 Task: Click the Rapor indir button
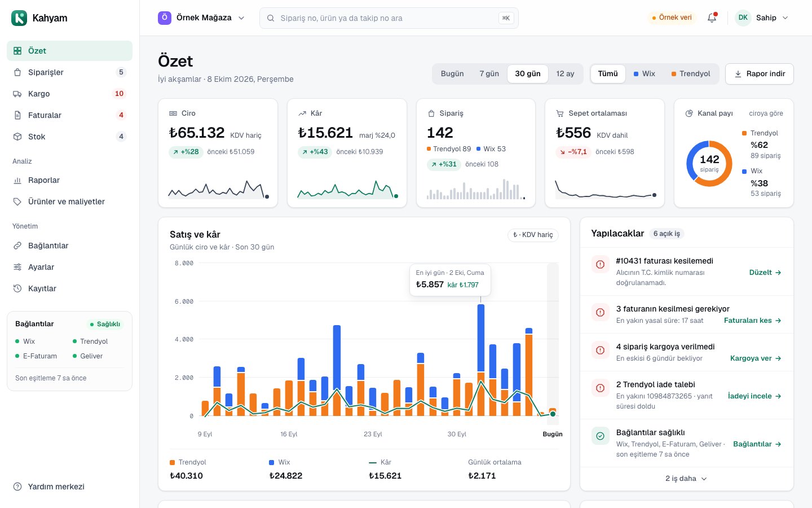(x=760, y=74)
